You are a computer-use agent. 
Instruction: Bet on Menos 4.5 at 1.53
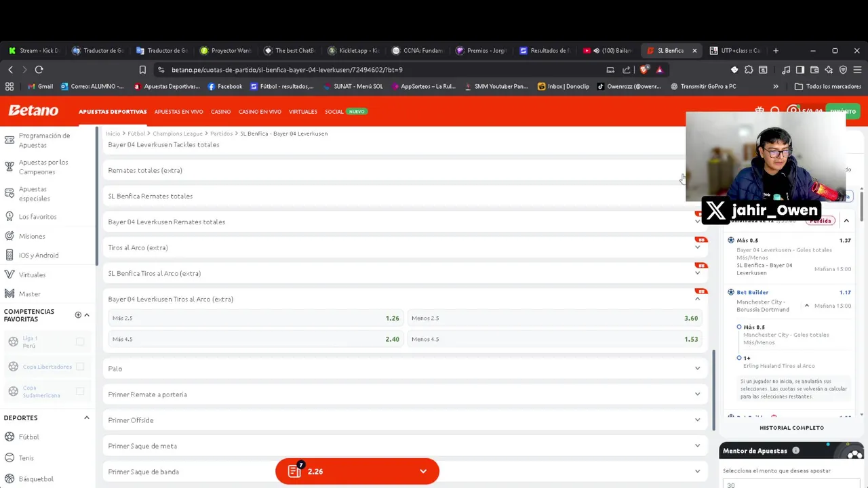pos(554,339)
